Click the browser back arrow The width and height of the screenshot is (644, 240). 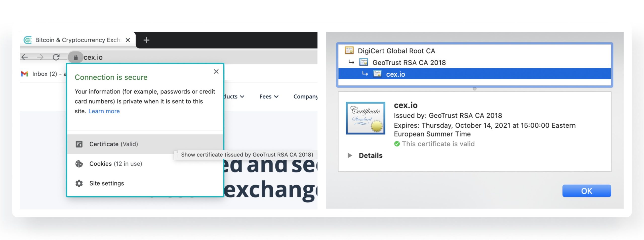click(25, 57)
